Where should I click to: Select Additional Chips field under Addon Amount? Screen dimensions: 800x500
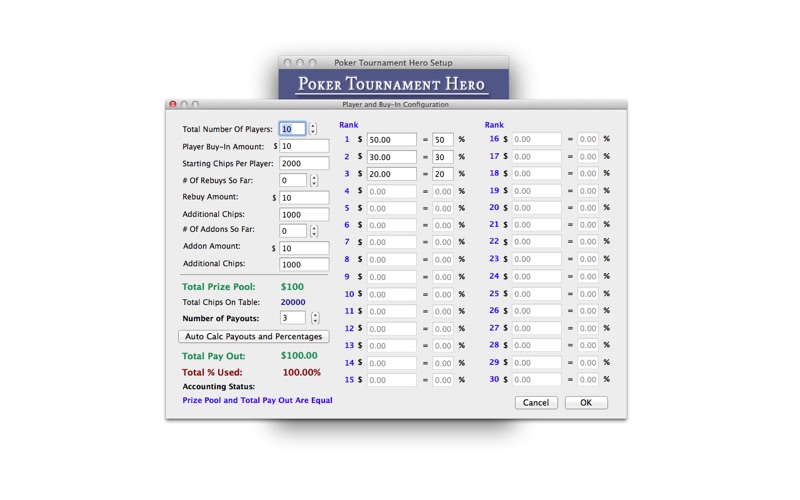point(304,264)
